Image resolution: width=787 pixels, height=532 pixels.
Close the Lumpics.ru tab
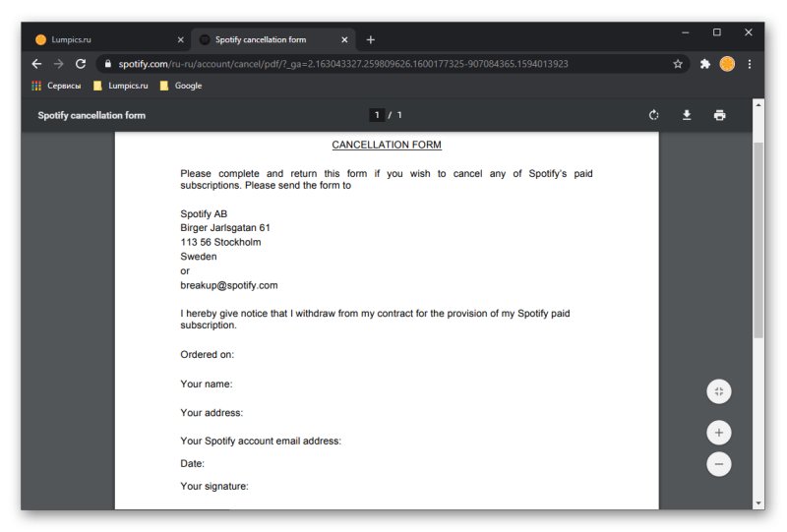181,39
